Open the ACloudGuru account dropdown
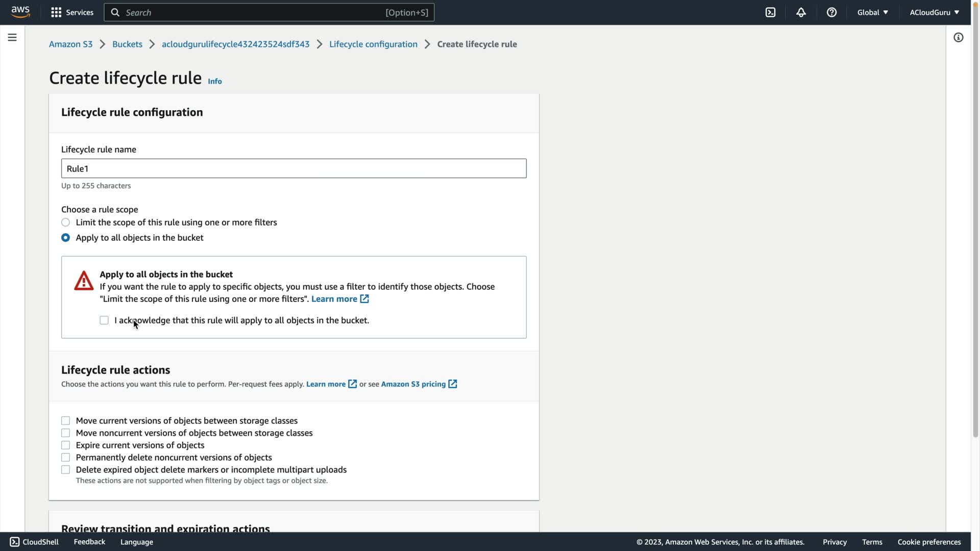This screenshot has height=551, width=980. [x=934, y=12]
